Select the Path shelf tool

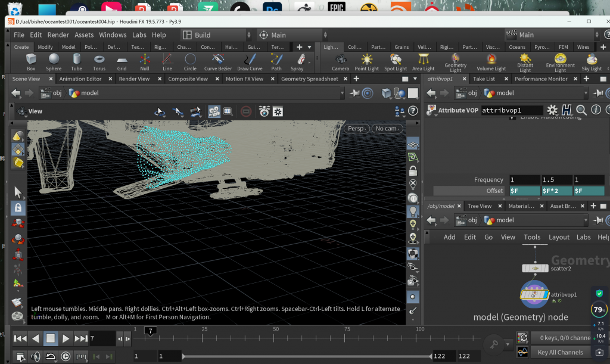point(276,62)
